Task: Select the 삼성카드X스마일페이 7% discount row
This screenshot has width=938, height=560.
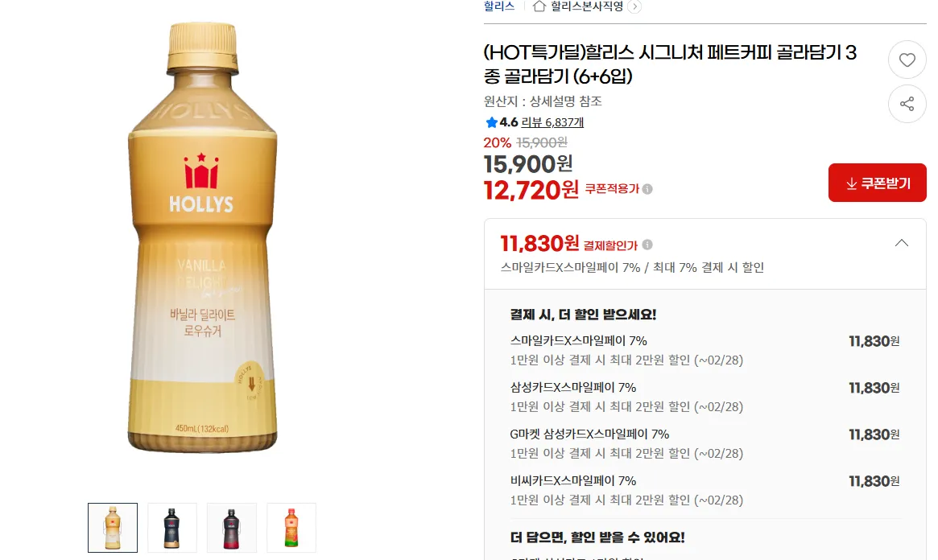Action: point(705,397)
